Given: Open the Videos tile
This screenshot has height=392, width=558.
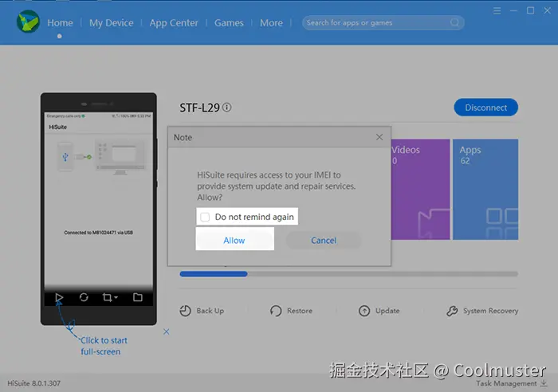Looking at the screenshot, I should [x=420, y=189].
